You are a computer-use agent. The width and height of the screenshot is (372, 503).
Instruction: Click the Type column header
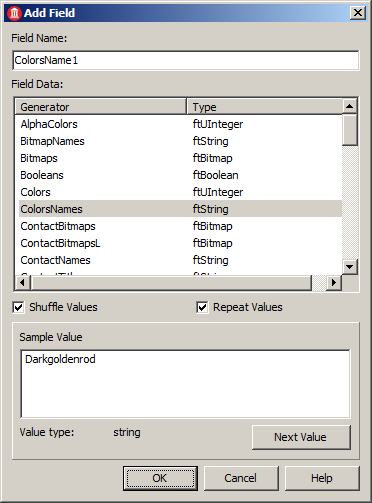[x=265, y=107]
